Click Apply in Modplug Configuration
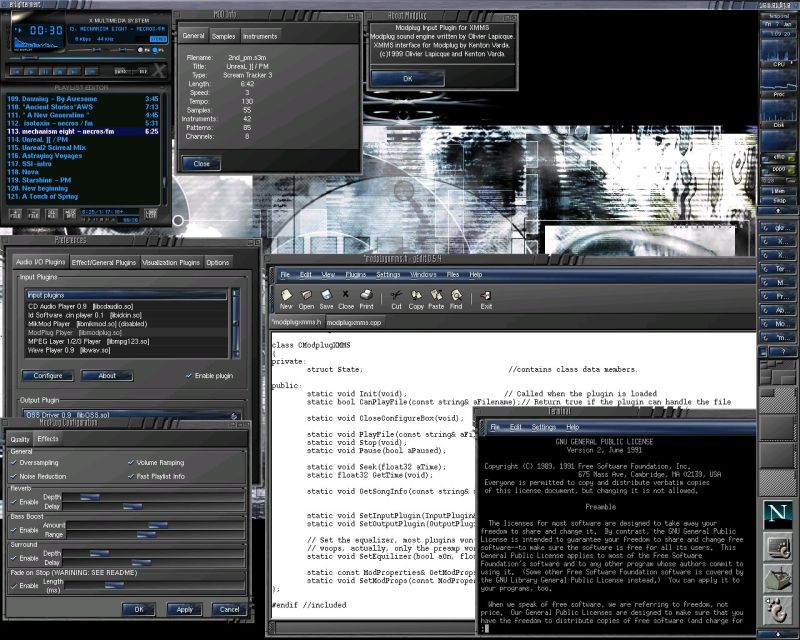Viewport: 800px width, 640px height. (x=185, y=609)
